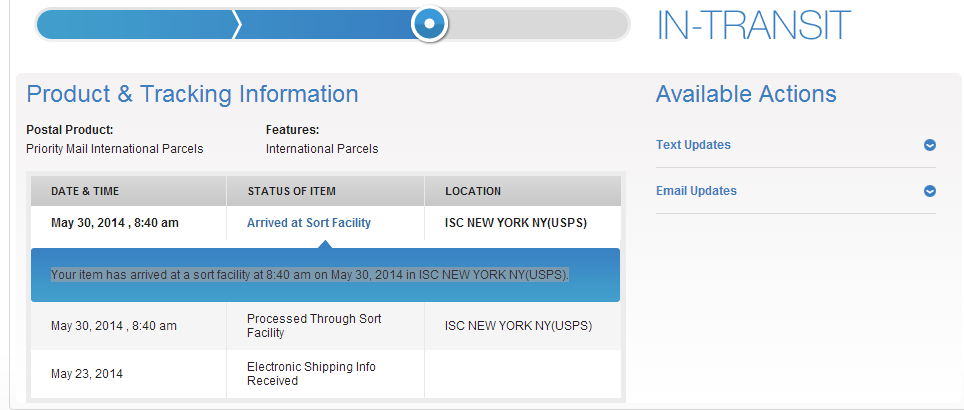Select the STATUS OF ITEM column header
Viewport: 964px width, 410px height.
point(291,191)
